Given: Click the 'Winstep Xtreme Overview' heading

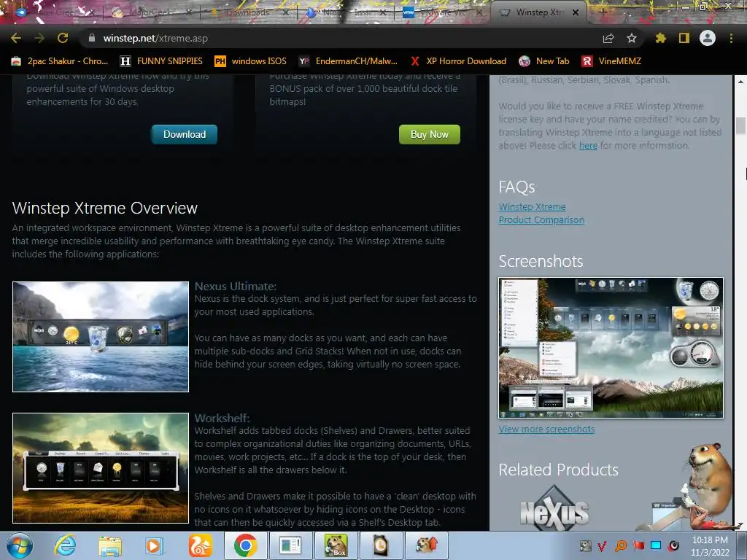Looking at the screenshot, I should [x=105, y=208].
